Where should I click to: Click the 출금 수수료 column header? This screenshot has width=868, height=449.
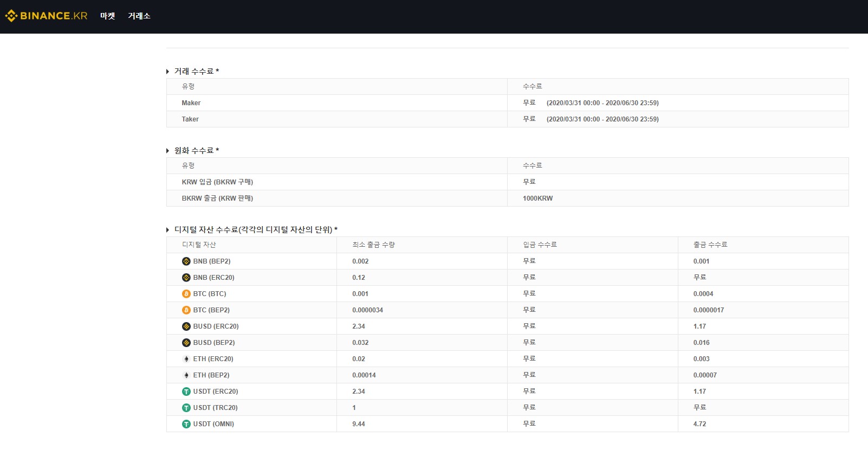coord(710,245)
